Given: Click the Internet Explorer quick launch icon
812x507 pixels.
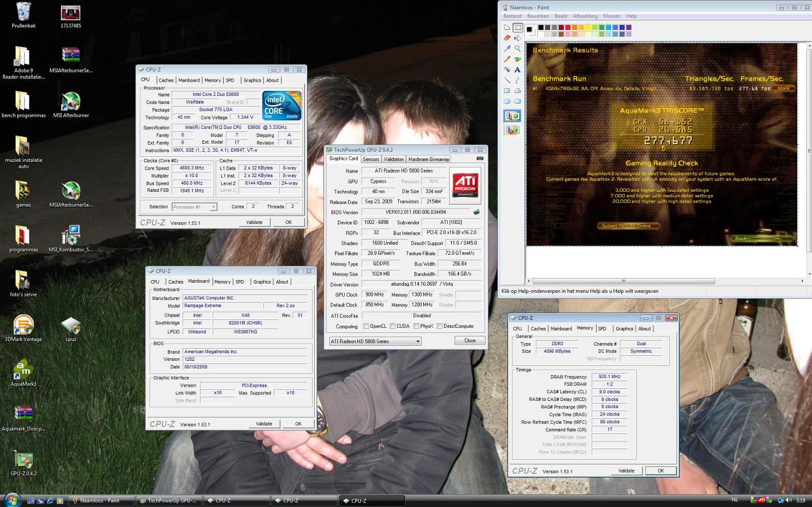Looking at the screenshot, I should pos(50,500).
